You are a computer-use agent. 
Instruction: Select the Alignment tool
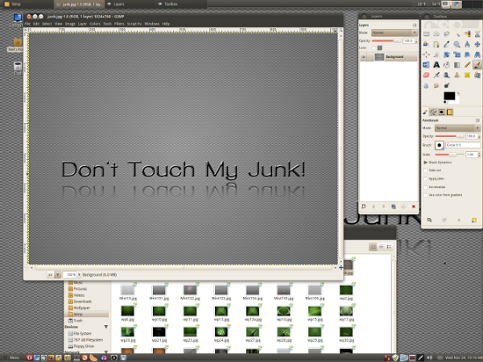(x=426, y=54)
